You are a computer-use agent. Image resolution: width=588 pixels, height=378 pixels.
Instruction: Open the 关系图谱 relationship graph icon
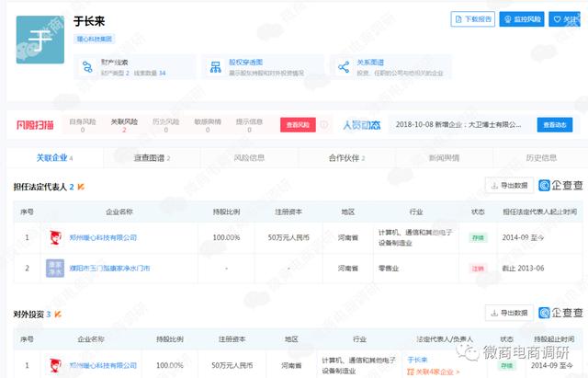coord(344,67)
